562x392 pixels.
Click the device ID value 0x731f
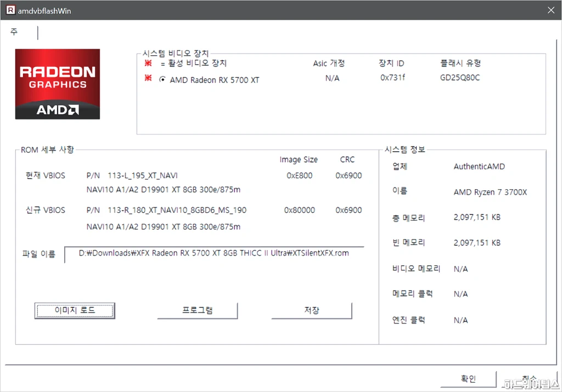(x=392, y=78)
